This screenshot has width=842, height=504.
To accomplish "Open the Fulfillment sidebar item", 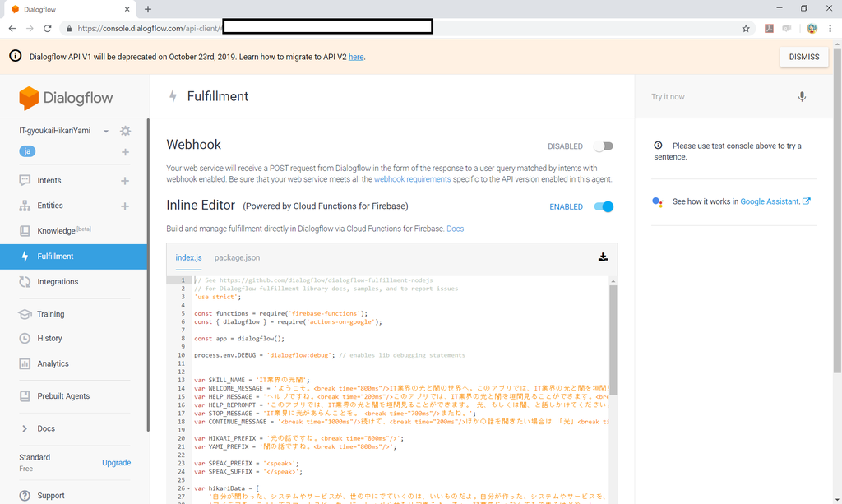I will (x=73, y=257).
